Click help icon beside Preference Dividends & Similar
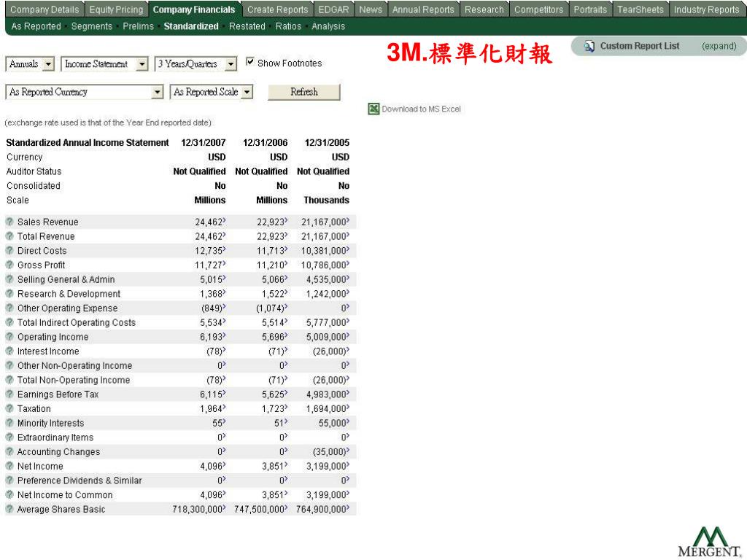 pos(9,480)
